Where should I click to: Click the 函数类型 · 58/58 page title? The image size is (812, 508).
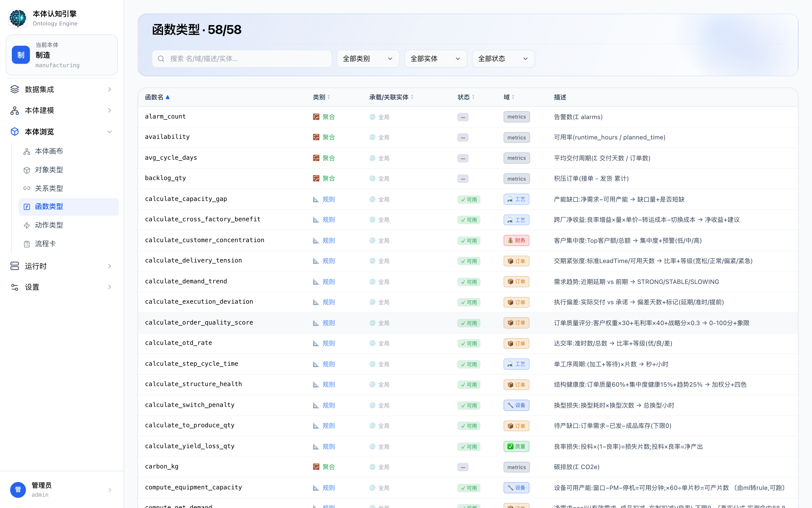(197, 30)
